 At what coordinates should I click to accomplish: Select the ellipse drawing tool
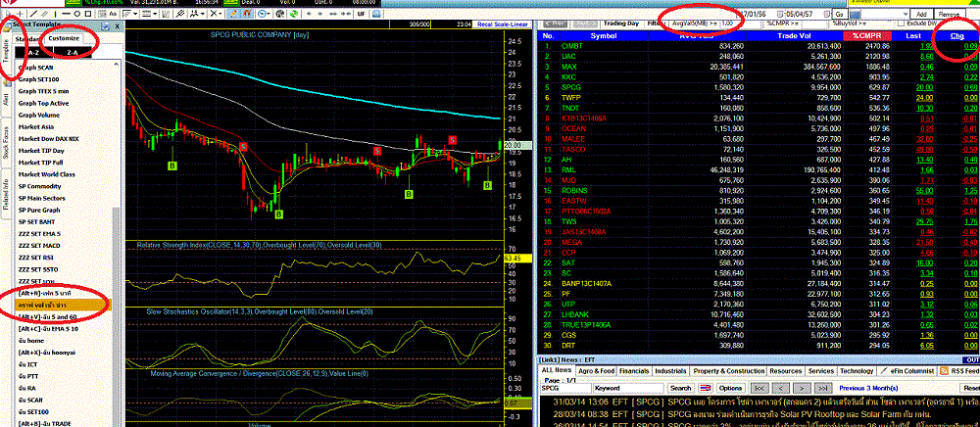[x=77, y=14]
